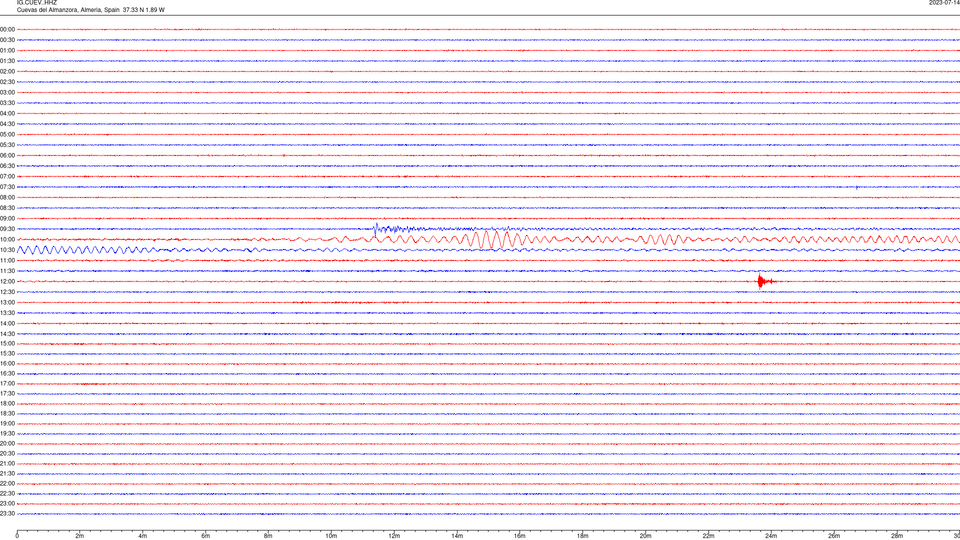Select the 03:00 trace time label
The height and width of the screenshot is (540, 960).
point(7,92)
